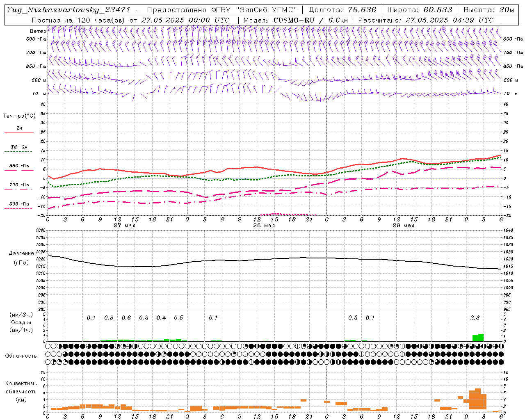Click the (мм/3ч.) precipitation unit label

tap(21, 315)
